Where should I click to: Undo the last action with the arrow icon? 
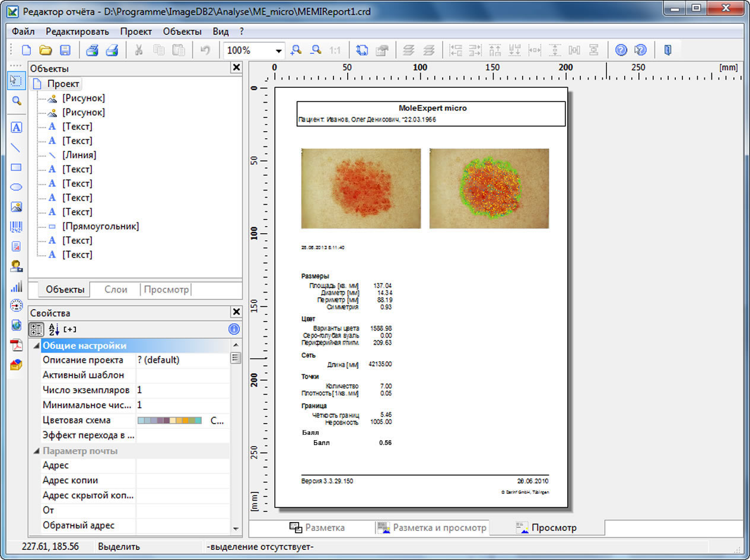click(205, 50)
